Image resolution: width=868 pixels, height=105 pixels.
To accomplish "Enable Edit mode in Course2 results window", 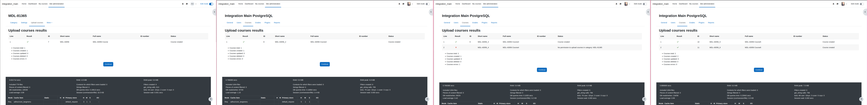I will click(x=428, y=4).
